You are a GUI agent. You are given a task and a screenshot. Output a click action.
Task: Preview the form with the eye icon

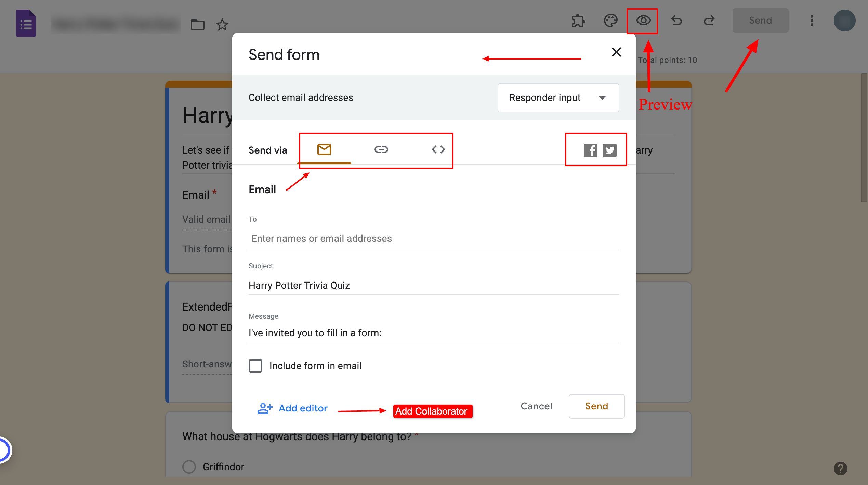point(643,21)
